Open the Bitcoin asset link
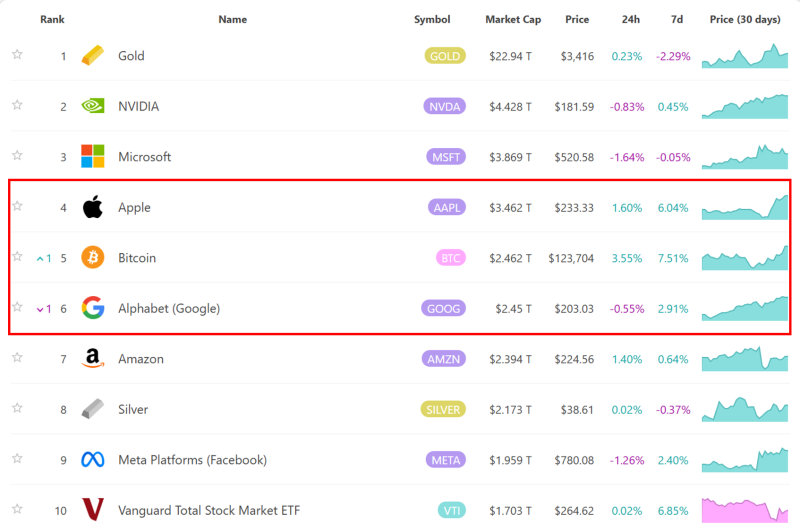800x532 pixels. [137, 258]
